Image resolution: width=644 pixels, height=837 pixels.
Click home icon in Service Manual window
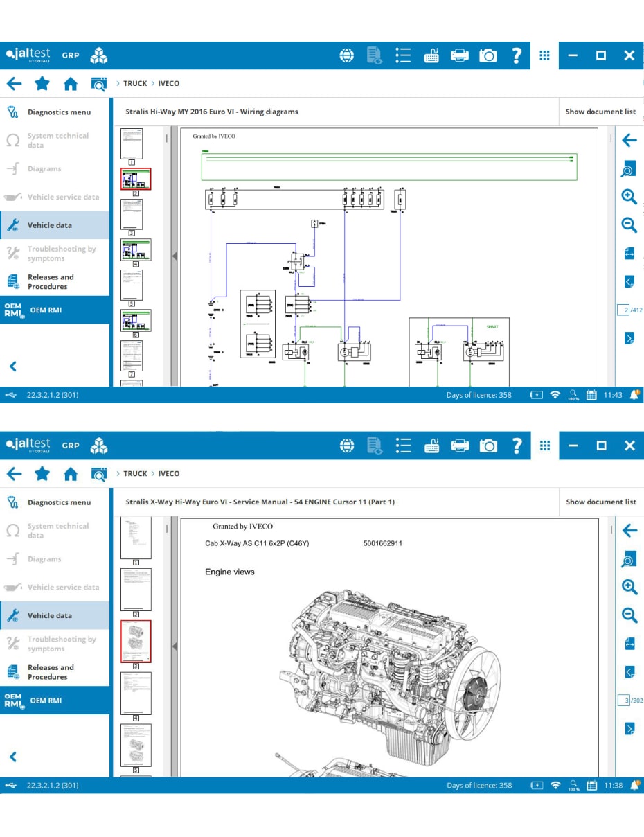click(x=71, y=474)
